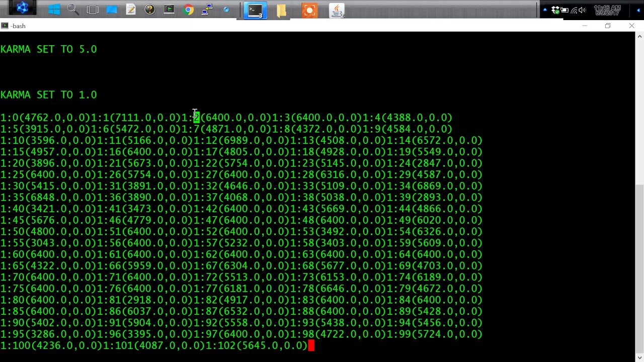Click the yellow question mark help icon

point(150,10)
